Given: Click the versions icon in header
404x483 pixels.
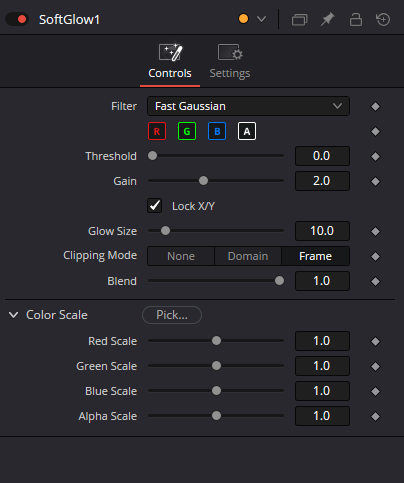Looking at the screenshot, I should 299,19.
